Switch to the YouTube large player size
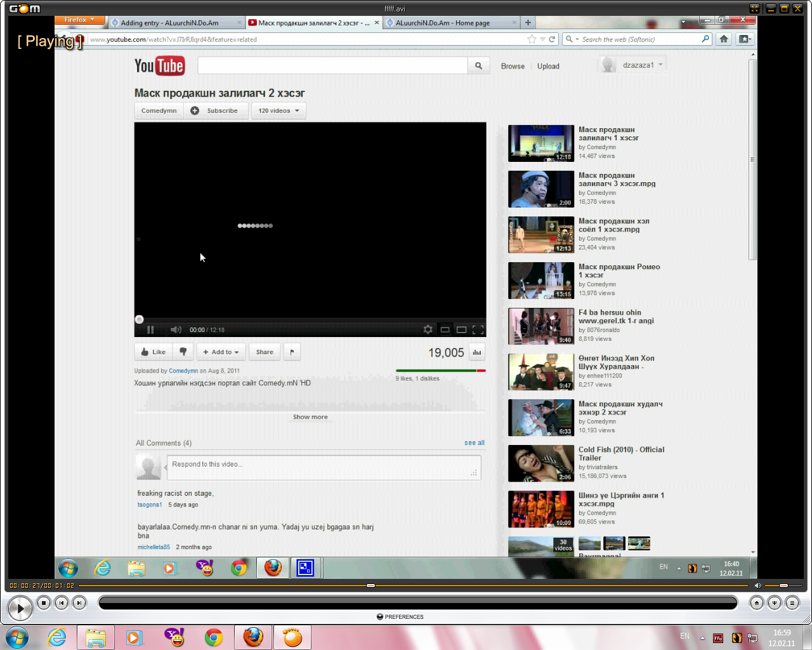Viewport: 812px width, 650px height. [x=462, y=329]
